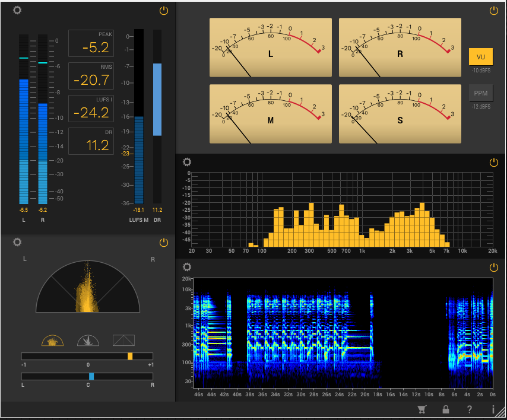Click the padlock license icon

[x=446, y=409]
